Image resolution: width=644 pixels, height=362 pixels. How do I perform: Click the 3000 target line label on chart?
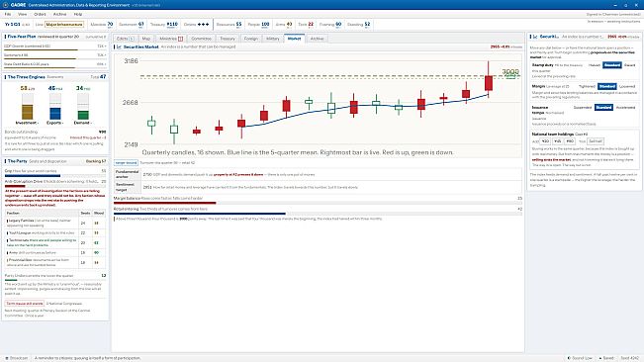coord(510,72)
